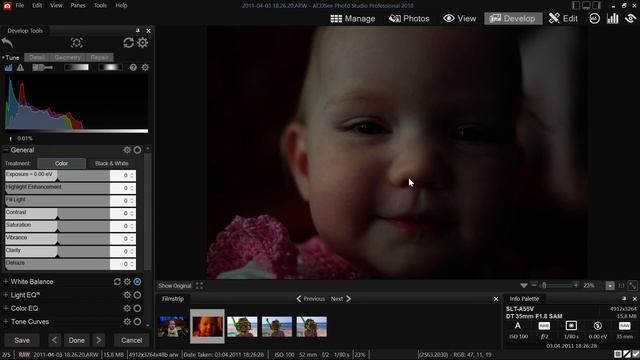
Task: Go to previous image arrow beside Done
Action: click(x=54, y=340)
